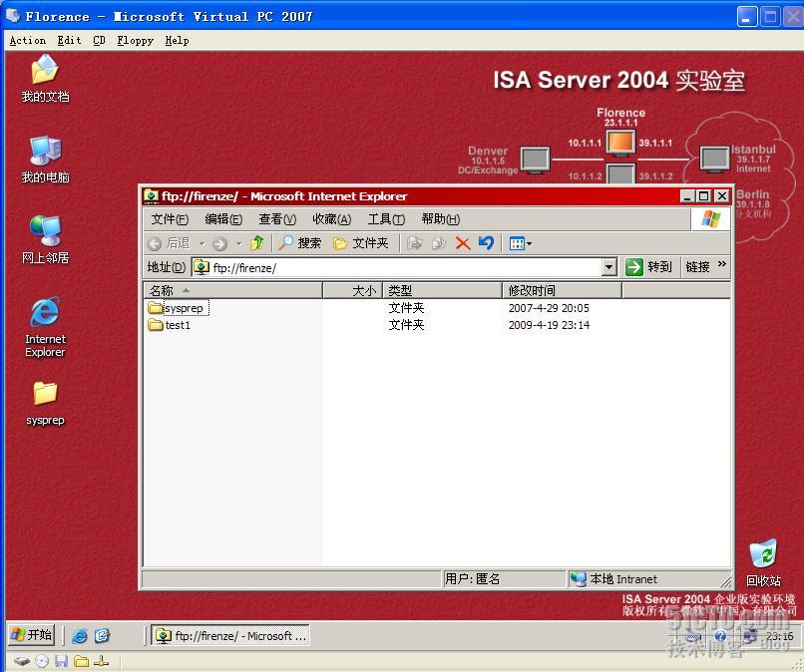This screenshot has width=804, height=672.
Task: Select the Internet Explorer desktop icon
Action: (45, 327)
